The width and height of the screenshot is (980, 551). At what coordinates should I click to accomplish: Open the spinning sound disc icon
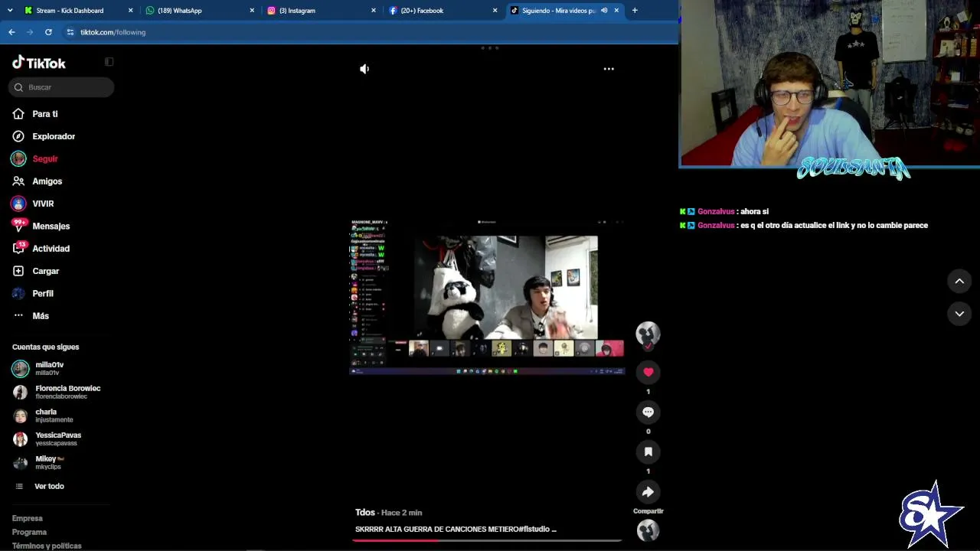(x=648, y=530)
